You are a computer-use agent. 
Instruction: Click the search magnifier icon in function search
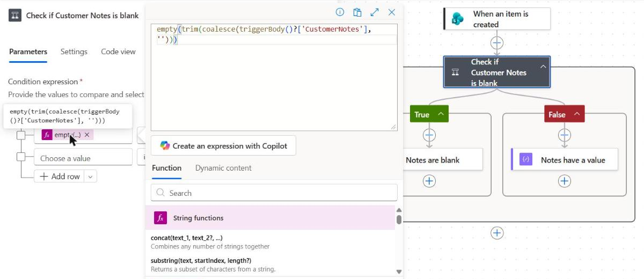(160, 193)
